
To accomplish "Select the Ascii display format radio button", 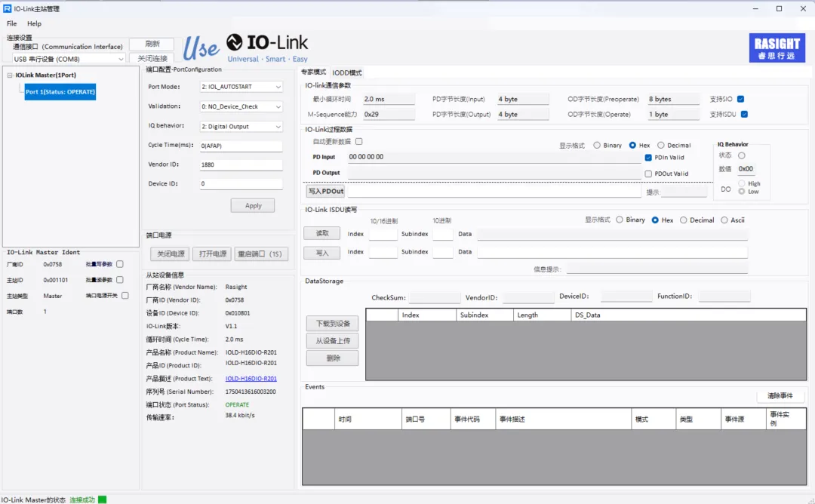I will [x=724, y=220].
